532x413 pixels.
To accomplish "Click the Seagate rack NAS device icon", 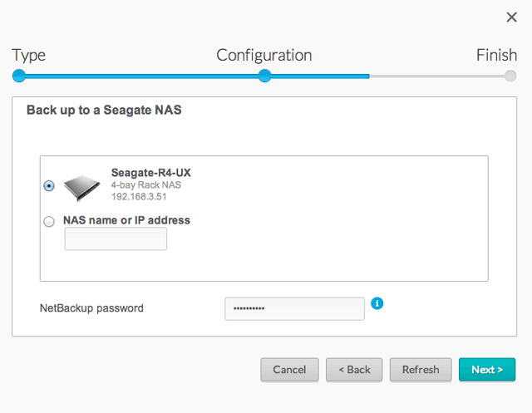I will [81, 184].
